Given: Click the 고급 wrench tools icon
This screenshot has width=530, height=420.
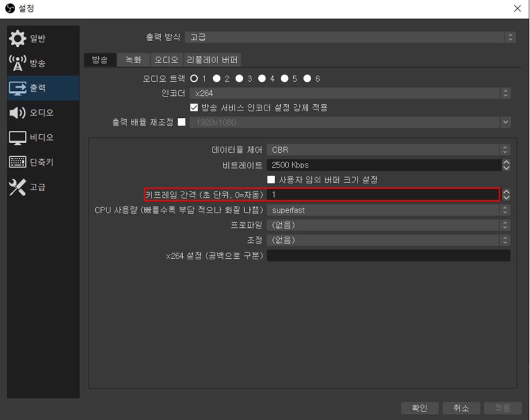Looking at the screenshot, I should coord(17,187).
